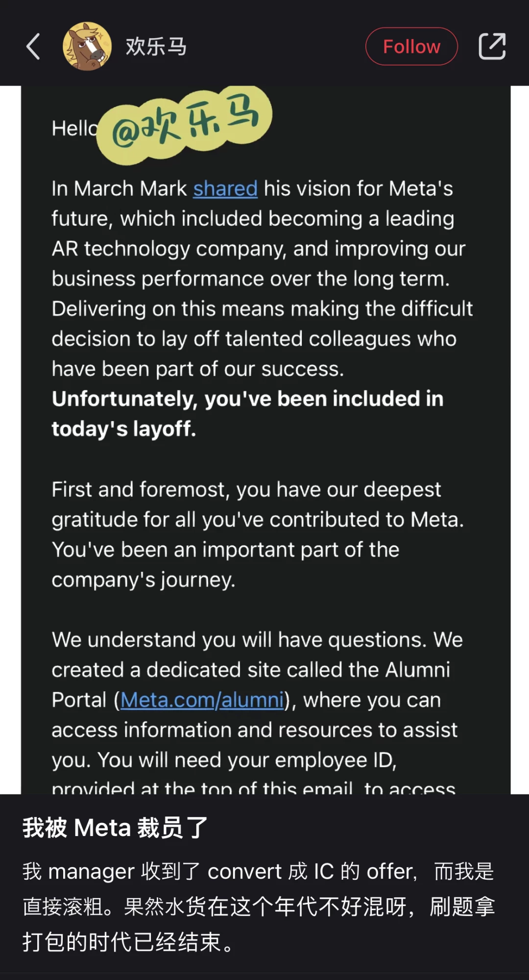View the layoff email screenshot image fullscreen
529x980 pixels.
point(265,440)
